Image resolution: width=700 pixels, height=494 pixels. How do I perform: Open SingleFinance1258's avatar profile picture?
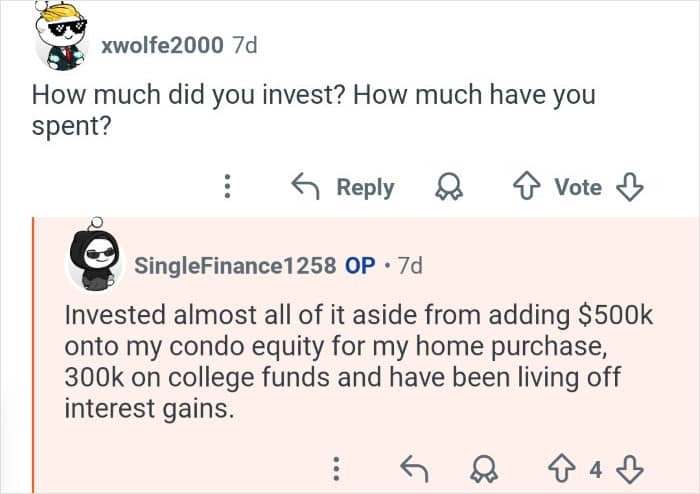click(94, 265)
